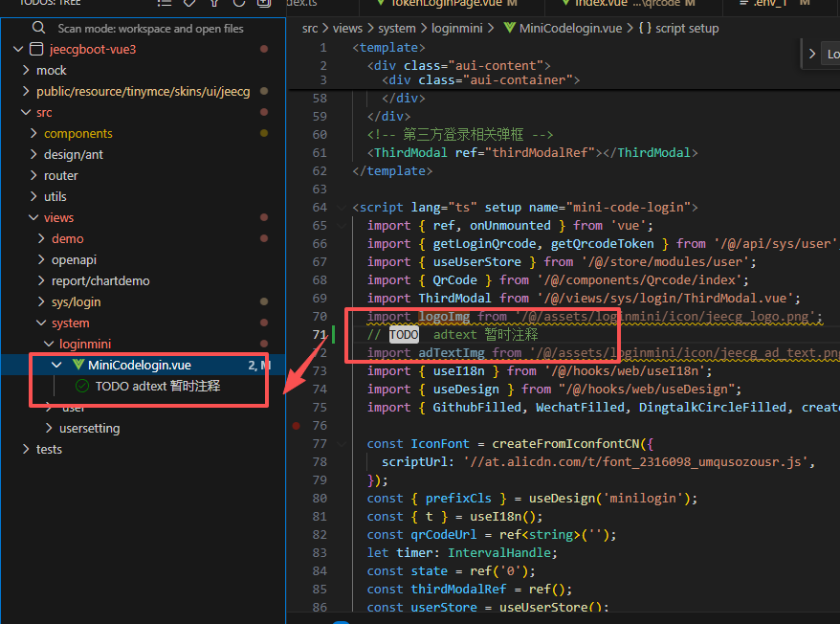Click Vue icon beside MiniCodelogin.vue in tree
Screen dimensions: 840x624
(78, 365)
